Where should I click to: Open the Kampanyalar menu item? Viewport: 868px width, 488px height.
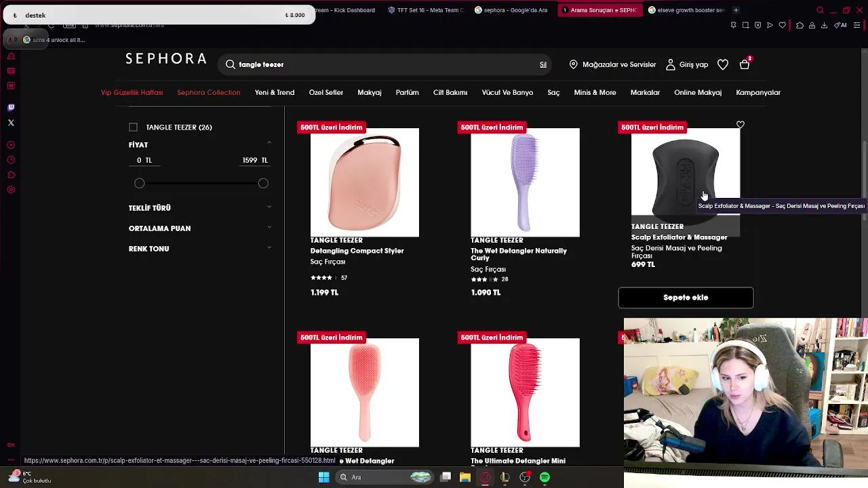point(758,92)
